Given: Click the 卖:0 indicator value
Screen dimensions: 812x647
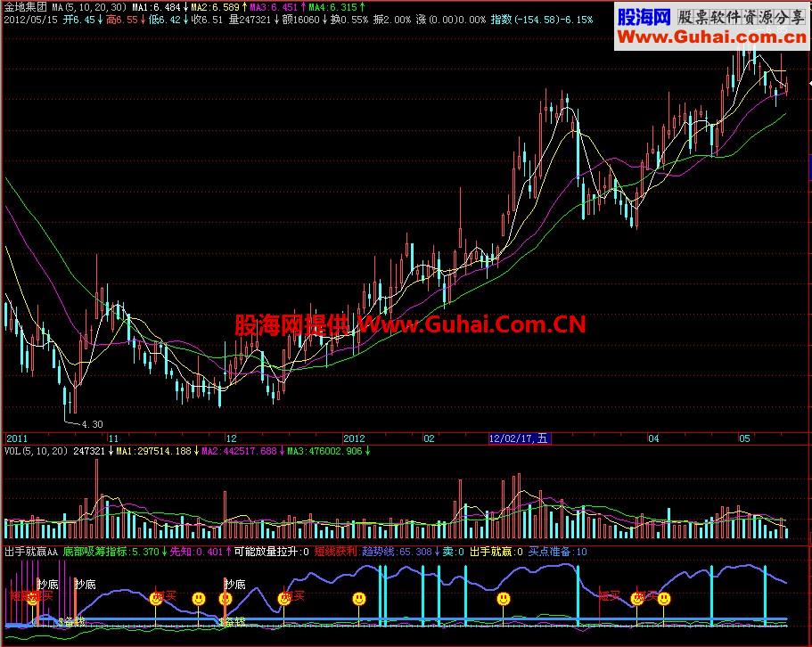Looking at the screenshot, I should coord(453,552).
